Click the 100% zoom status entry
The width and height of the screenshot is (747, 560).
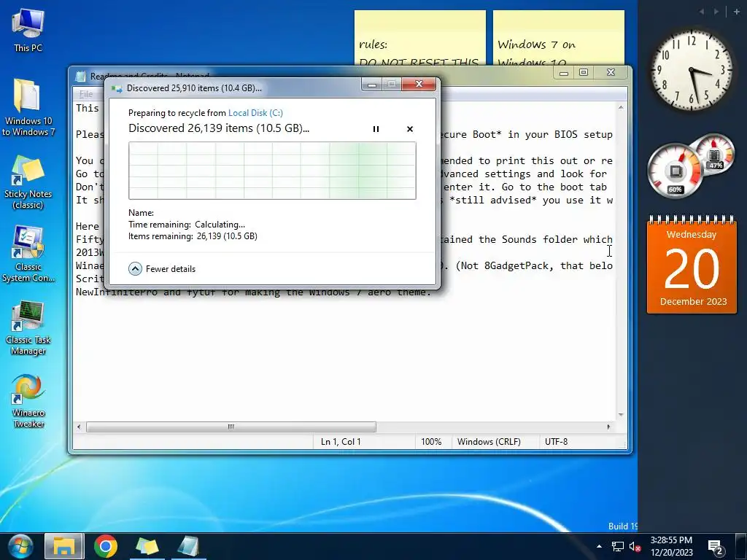[x=431, y=442]
